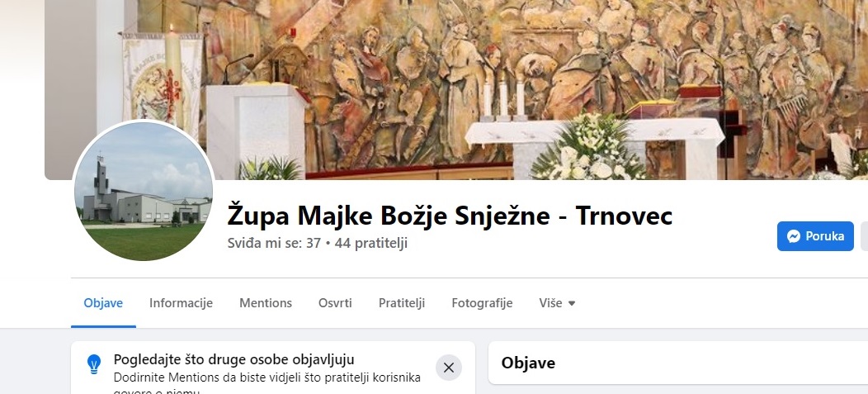Viewport: 868px width, 394px height.
Task: Open the "44 pratitelji" followers link
Action: coord(371,244)
